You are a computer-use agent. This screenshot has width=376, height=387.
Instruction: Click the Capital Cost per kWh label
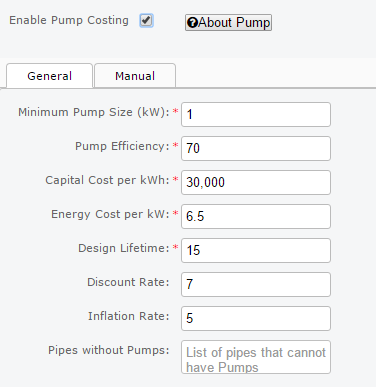click(x=107, y=180)
